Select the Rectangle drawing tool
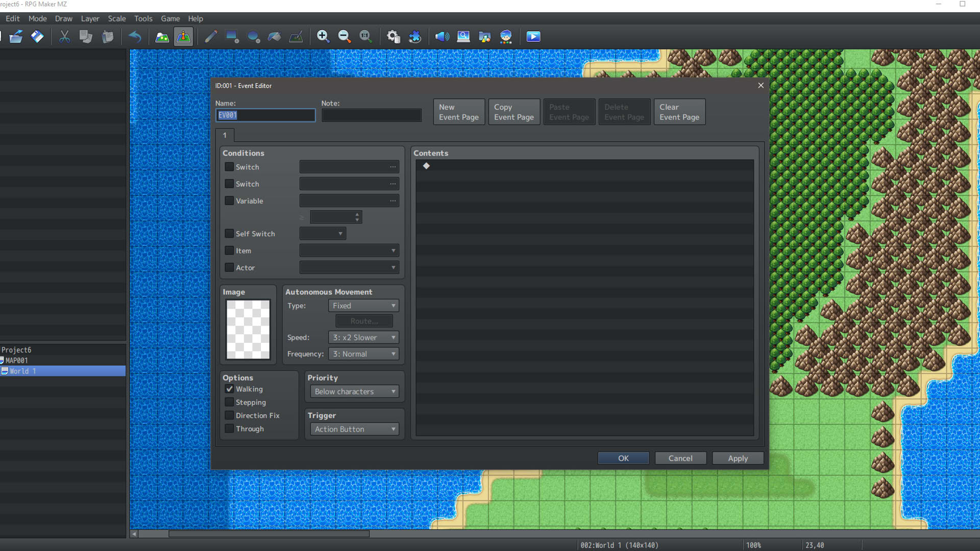 tap(232, 37)
